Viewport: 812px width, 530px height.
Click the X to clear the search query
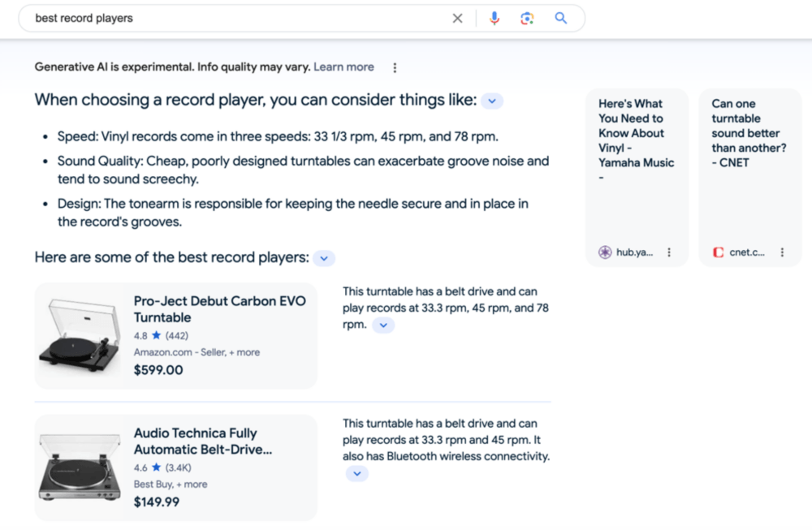pos(457,18)
